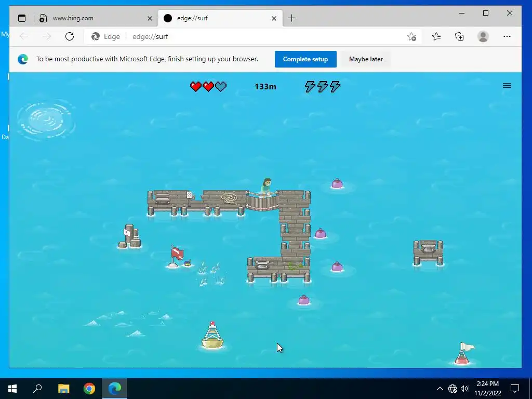Open the taskbar clock showing 2:24 PM
Image resolution: width=532 pixels, height=399 pixels.
click(x=487, y=389)
